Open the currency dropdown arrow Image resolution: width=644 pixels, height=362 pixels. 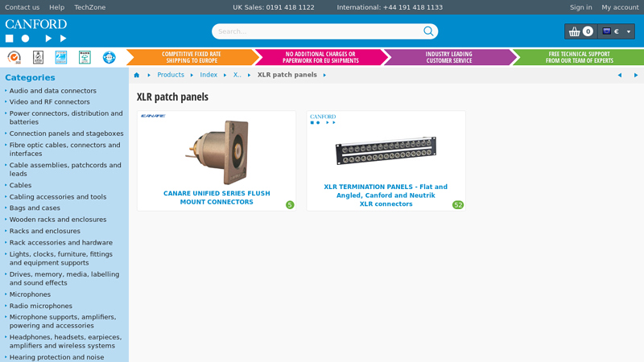[629, 31]
